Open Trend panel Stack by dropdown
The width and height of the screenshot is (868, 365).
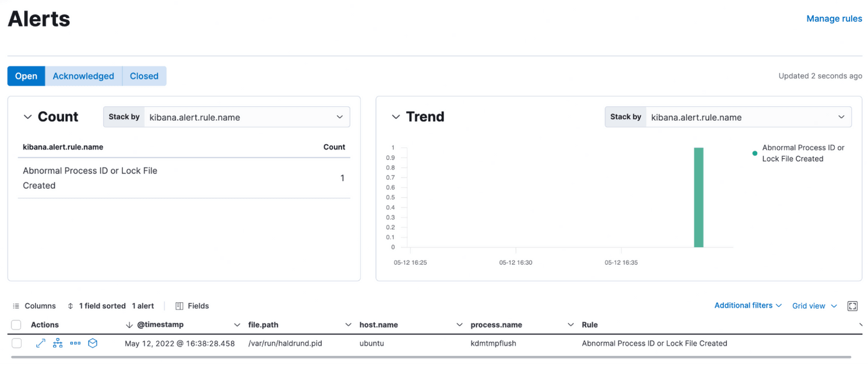pyautogui.click(x=748, y=117)
